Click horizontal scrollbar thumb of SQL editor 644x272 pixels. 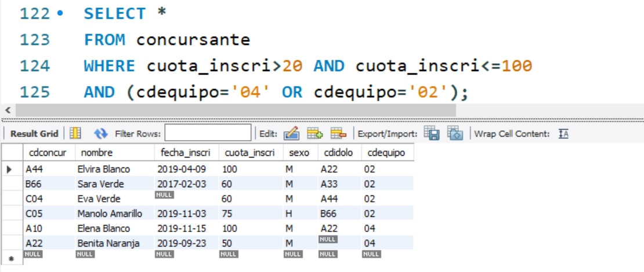click(x=236, y=110)
